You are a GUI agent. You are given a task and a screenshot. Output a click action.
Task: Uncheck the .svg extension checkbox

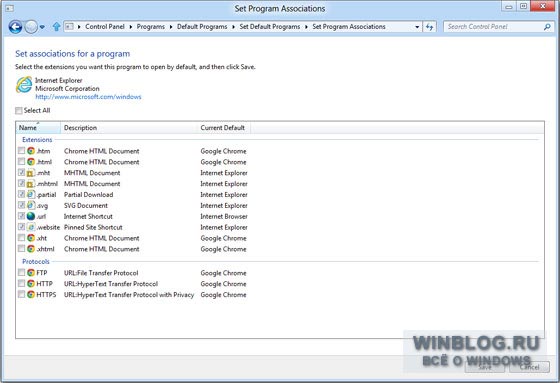click(x=21, y=205)
